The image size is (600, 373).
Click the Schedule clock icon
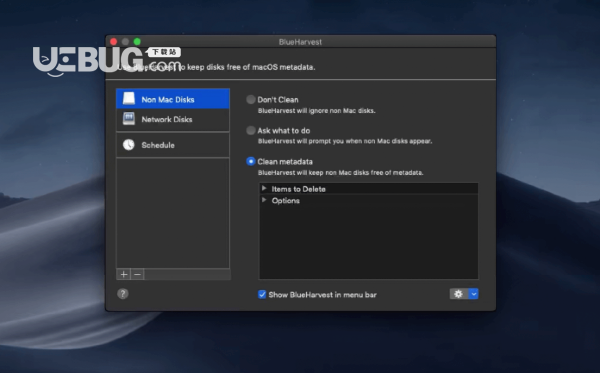coord(129,145)
